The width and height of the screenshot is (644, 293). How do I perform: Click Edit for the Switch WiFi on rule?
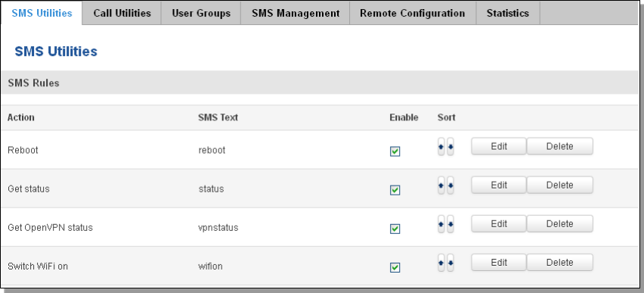click(499, 263)
